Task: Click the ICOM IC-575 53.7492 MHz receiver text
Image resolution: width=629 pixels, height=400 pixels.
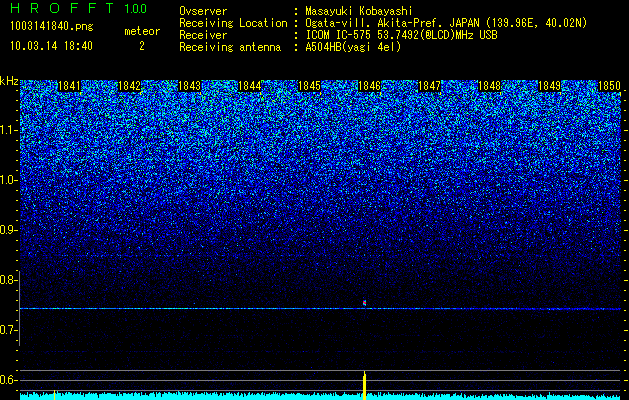Action: click(x=402, y=35)
